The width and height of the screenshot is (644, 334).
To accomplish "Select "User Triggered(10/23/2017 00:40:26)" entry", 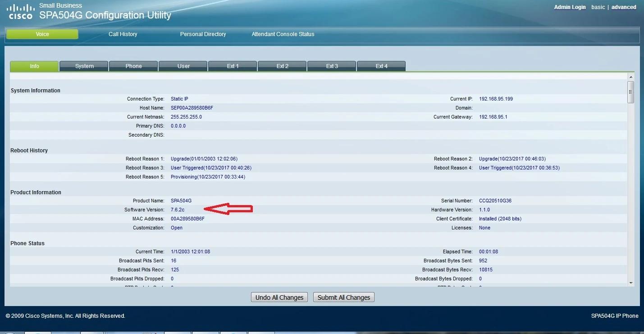I will (x=211, y=168).
